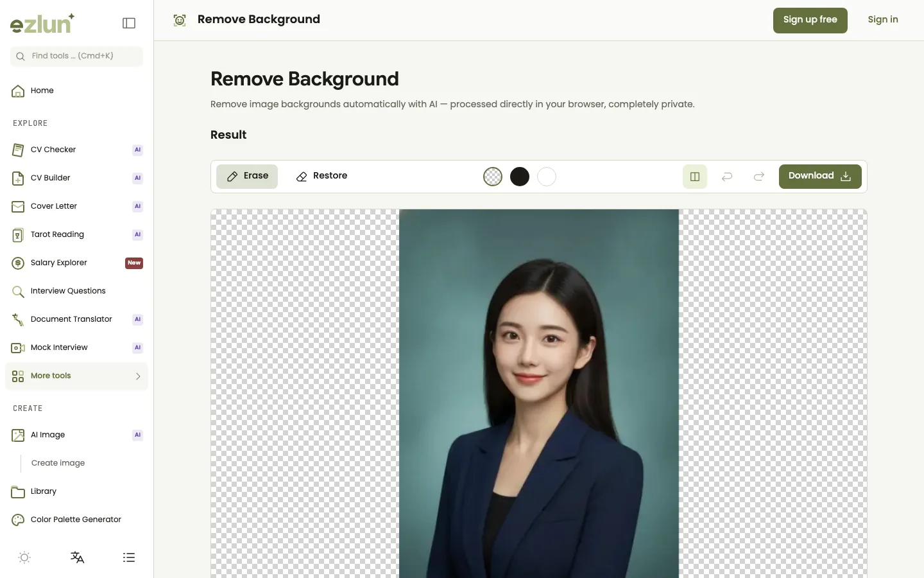Click the Home house icon
This screenshot has width=924, height=578.
[18, 91]
